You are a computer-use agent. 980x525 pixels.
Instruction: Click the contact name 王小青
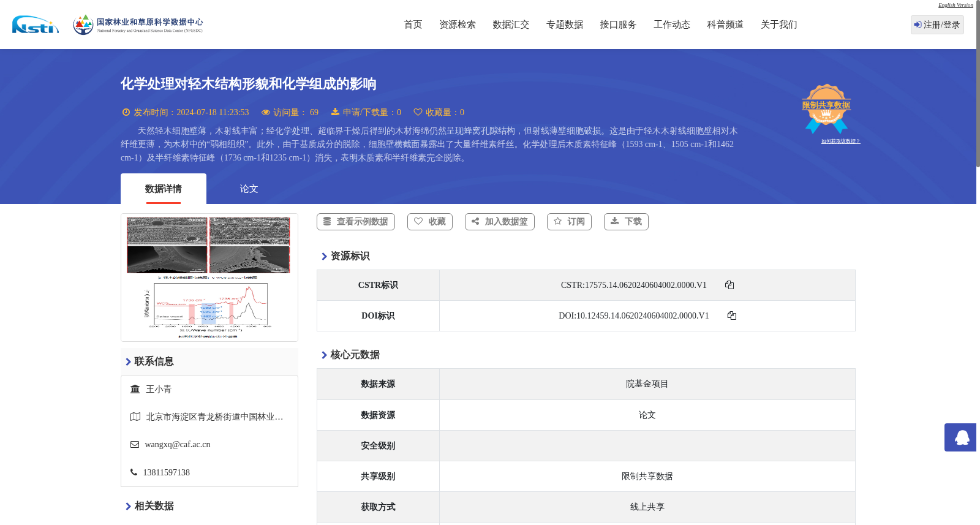click(x=159, y=389)
